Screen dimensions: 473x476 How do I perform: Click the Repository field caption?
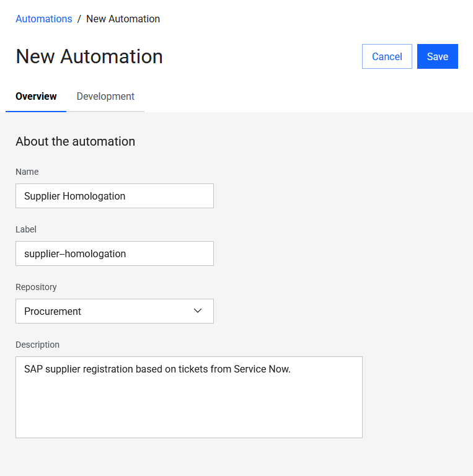pos(36,287)
